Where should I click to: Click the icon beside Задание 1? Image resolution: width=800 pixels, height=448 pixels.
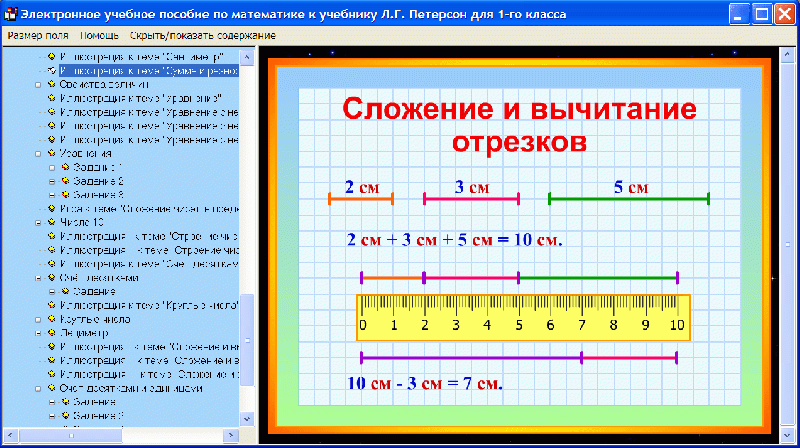(65, 167)
